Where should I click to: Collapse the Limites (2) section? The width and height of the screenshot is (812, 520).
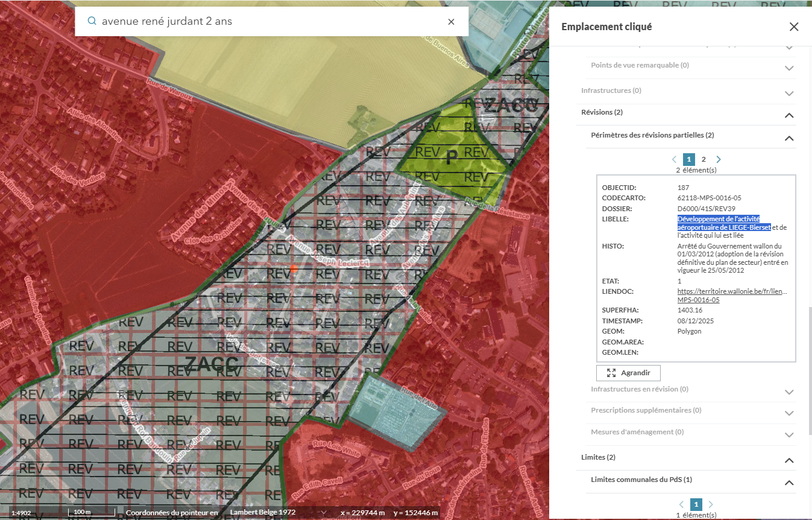point(788,460)
